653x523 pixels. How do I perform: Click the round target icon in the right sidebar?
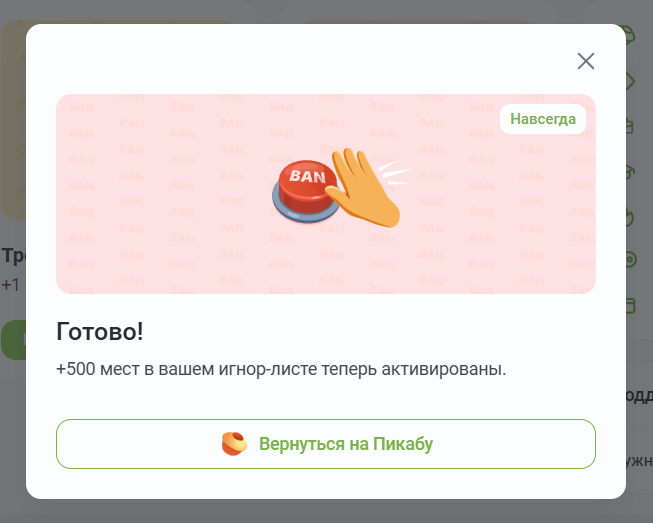631,260
